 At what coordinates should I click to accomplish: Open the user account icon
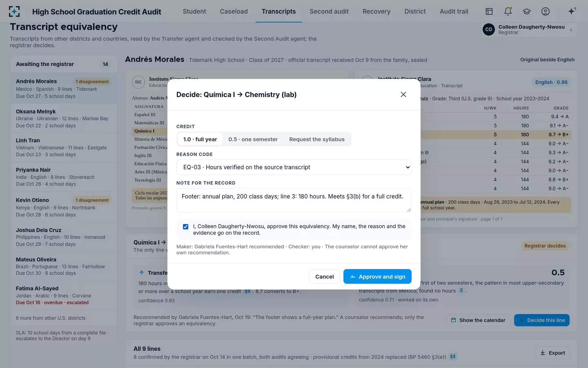point(546,11)
